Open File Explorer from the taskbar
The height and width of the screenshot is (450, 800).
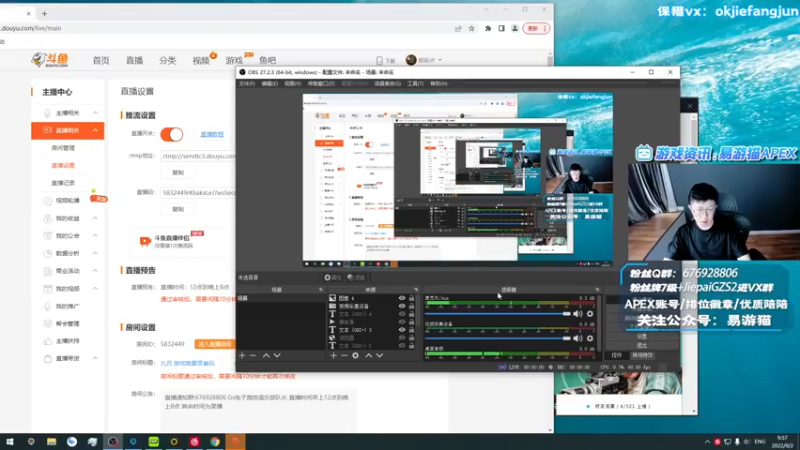coord(52,442)
